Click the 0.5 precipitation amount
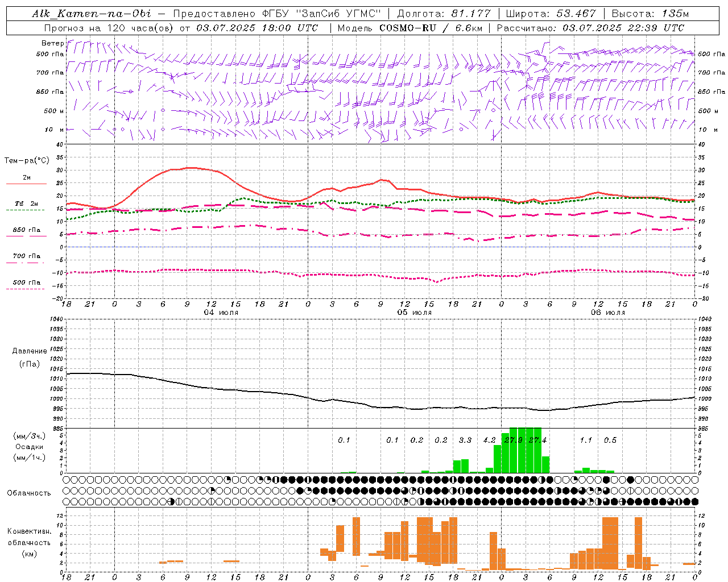Screen dimensions: 728x582 [x=610, y=440]
